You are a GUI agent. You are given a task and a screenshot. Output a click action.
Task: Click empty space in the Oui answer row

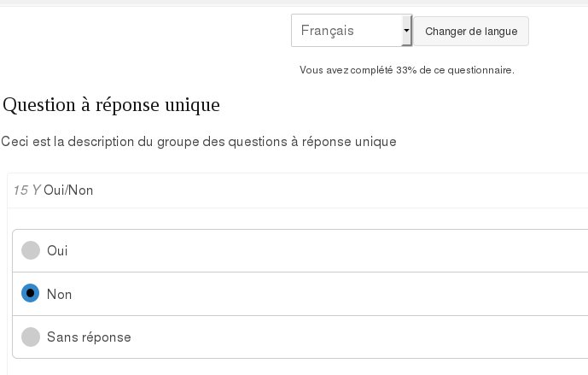click(x=341, y=251)
